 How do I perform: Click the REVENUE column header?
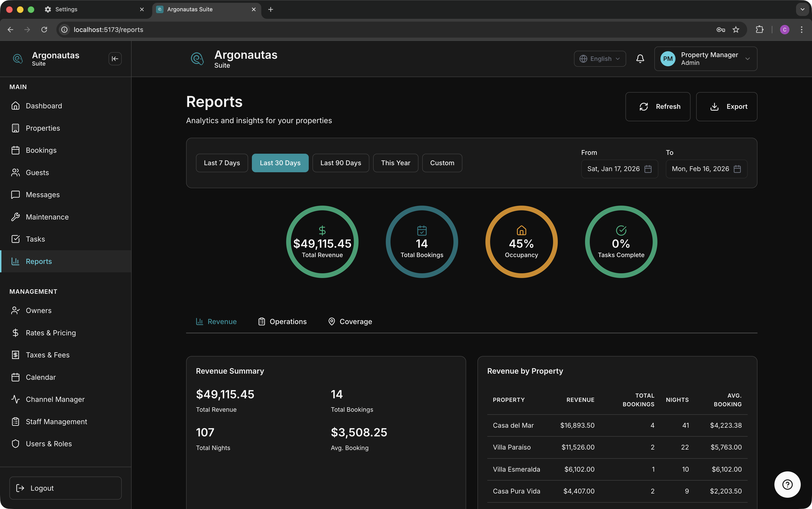coord(580,400)
